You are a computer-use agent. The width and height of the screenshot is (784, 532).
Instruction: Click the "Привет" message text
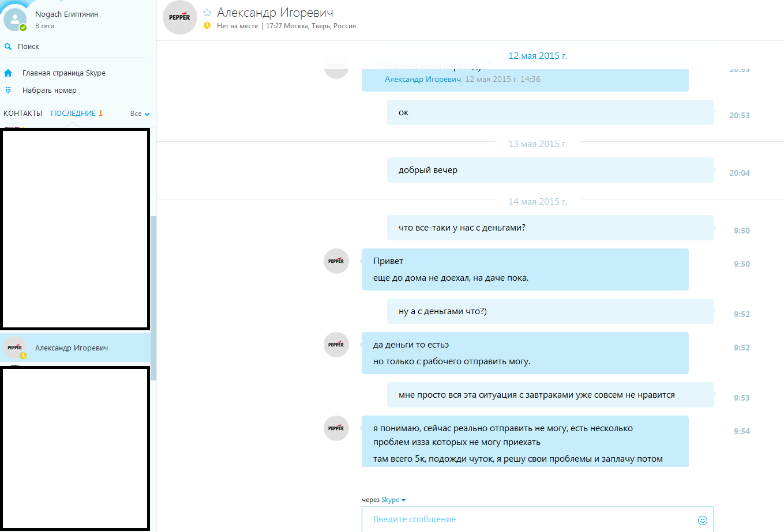tap(388, 261)
